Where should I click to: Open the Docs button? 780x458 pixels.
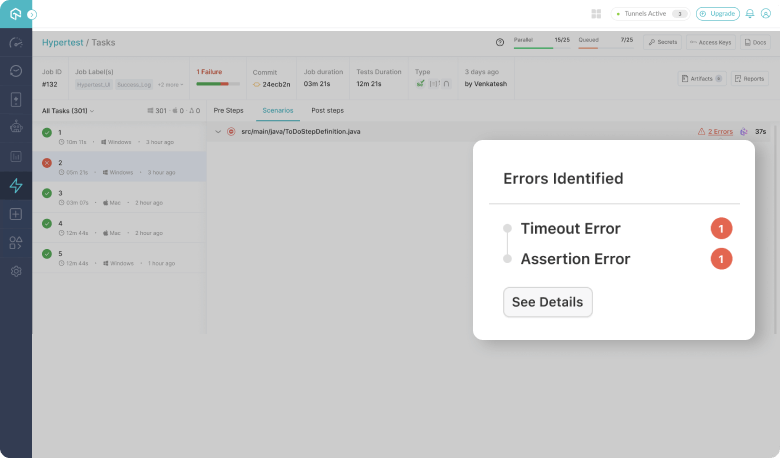[755, 42]
